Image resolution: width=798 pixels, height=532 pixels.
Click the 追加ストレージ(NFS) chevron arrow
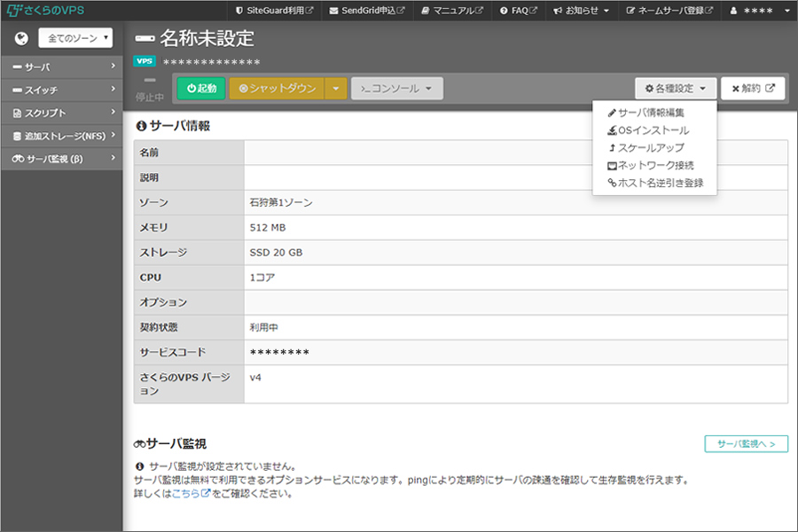point(113,135)
